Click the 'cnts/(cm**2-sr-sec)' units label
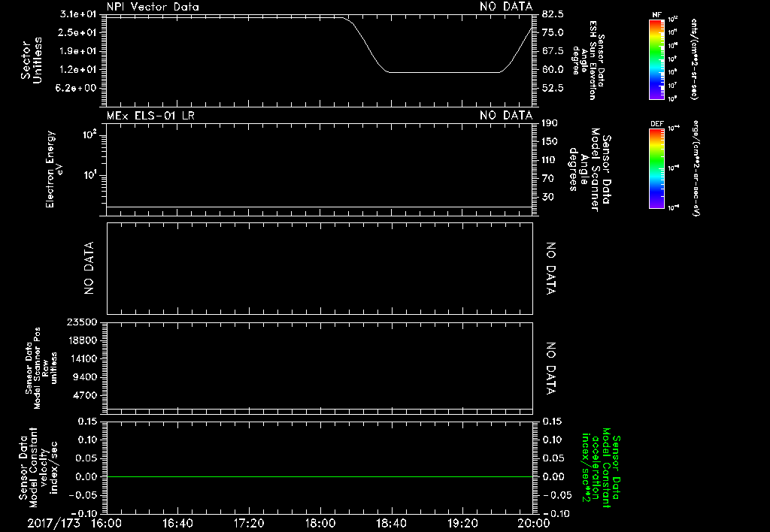Screen dimensions: 770x532 pyautogui.click(x=693, y=59)
